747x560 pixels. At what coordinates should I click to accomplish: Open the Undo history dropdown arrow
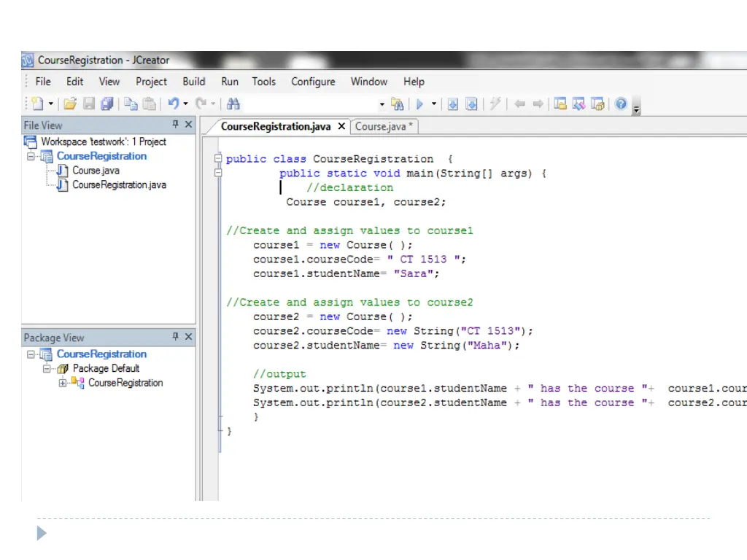tap(185, 104)
